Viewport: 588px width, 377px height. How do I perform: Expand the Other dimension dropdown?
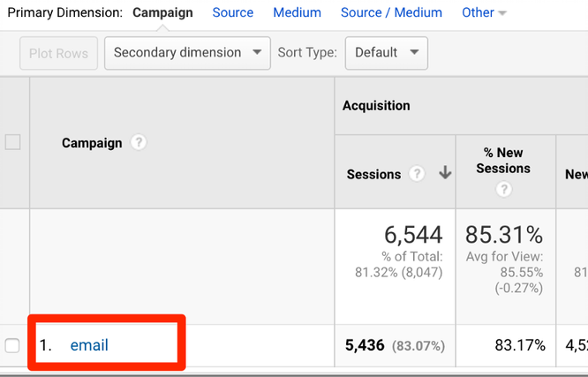point(484,13)
